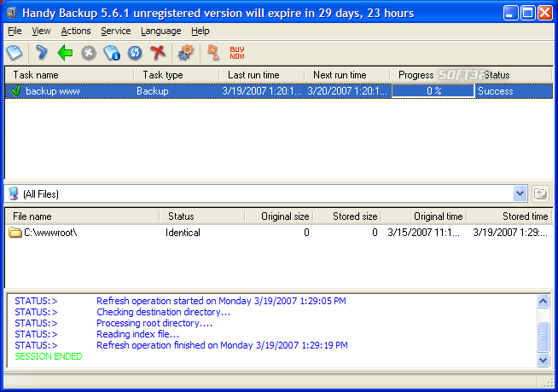Maximize the Handy Backup window
The height and width of the screenshot is (392, 558).
528,14
